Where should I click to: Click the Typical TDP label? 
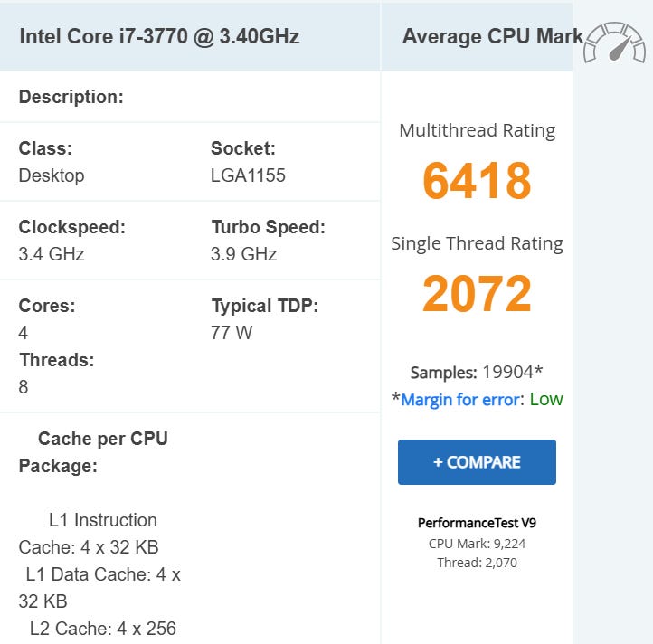click(x=264, y=306)
